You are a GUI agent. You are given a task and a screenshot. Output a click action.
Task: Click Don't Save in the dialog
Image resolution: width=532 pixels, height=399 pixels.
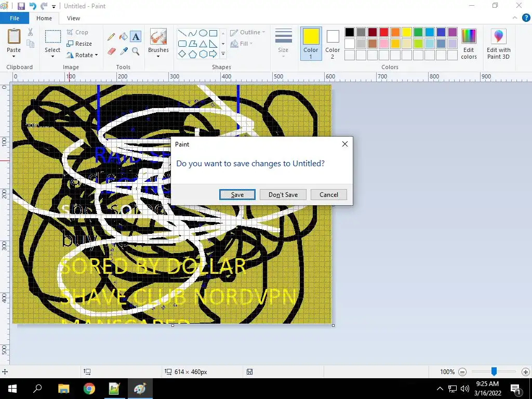pyautogui.click(x=283, y=195)
